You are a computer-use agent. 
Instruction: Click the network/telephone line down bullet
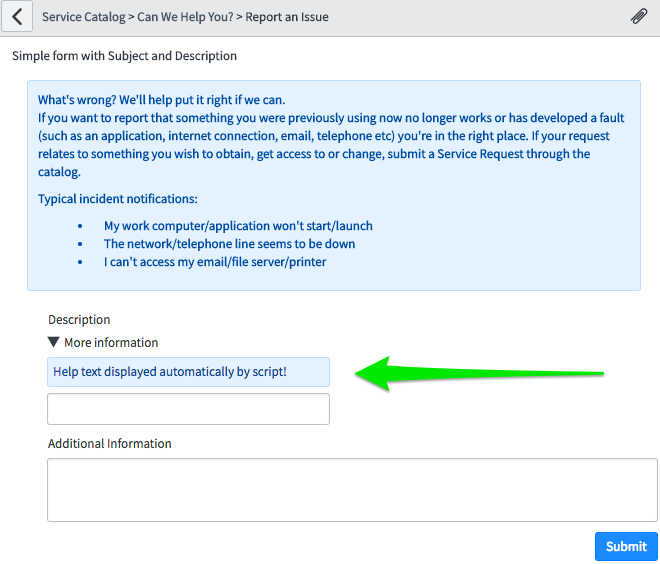pos(229,244)
